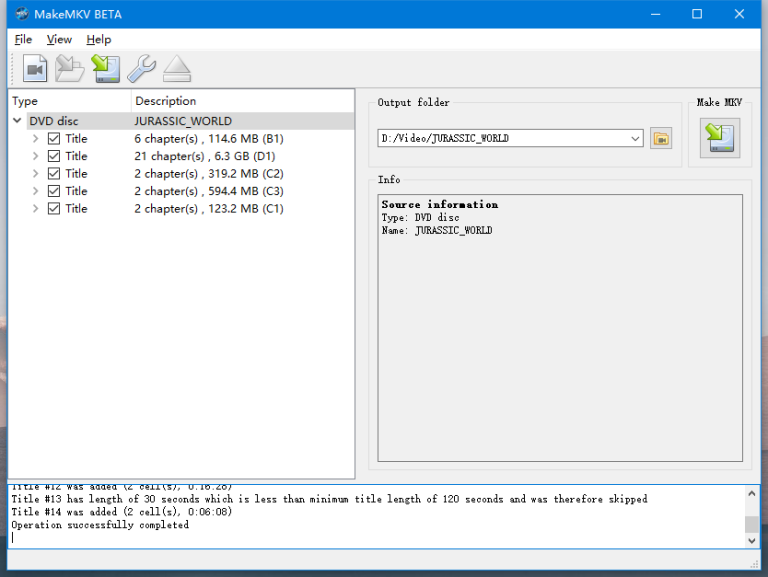This screenshot has height=577, width=768.
Task: Uncheck the title with 6 chapter(s), 114.6 MB
Action: click(54, 139)
